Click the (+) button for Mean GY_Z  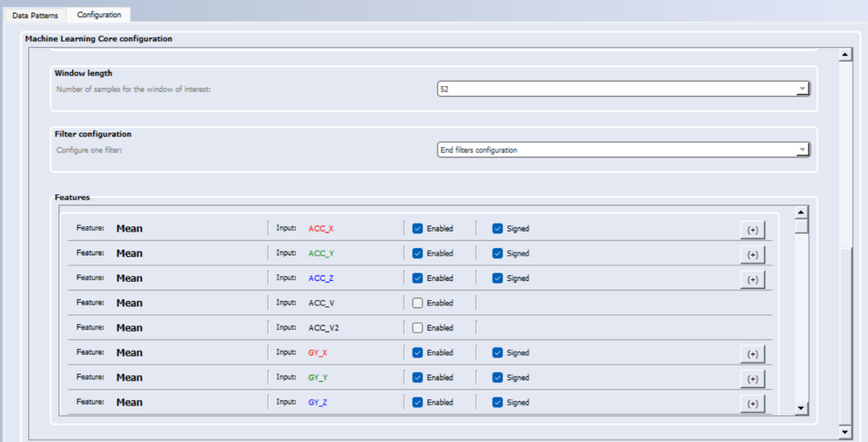click(752, 403)
